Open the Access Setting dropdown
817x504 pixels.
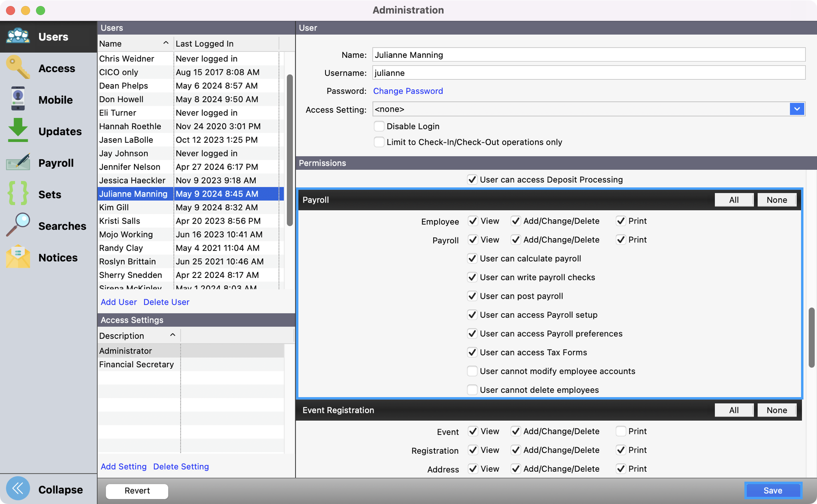[797, 109]
